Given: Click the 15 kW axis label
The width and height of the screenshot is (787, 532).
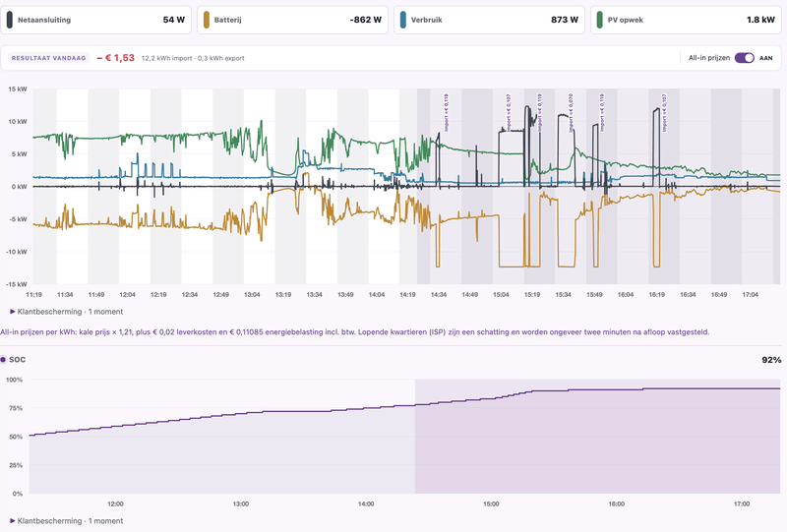Looking at the screenshot, I should [18, 89].
